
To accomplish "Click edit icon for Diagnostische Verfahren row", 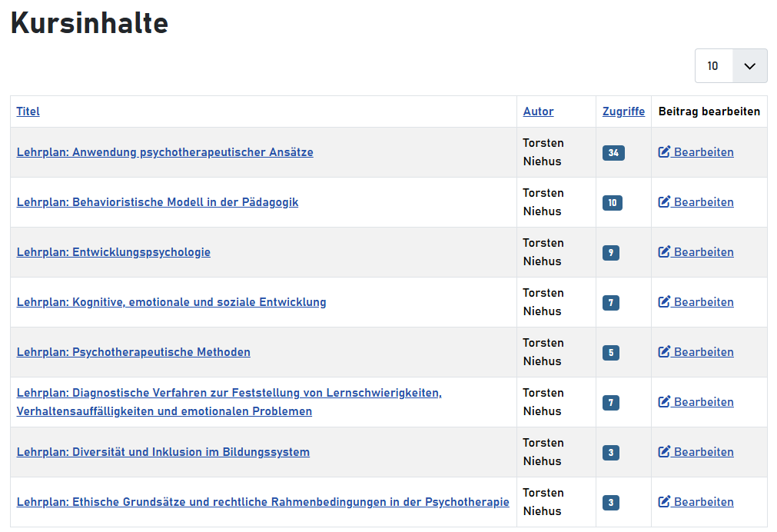I will pos(665,402).
